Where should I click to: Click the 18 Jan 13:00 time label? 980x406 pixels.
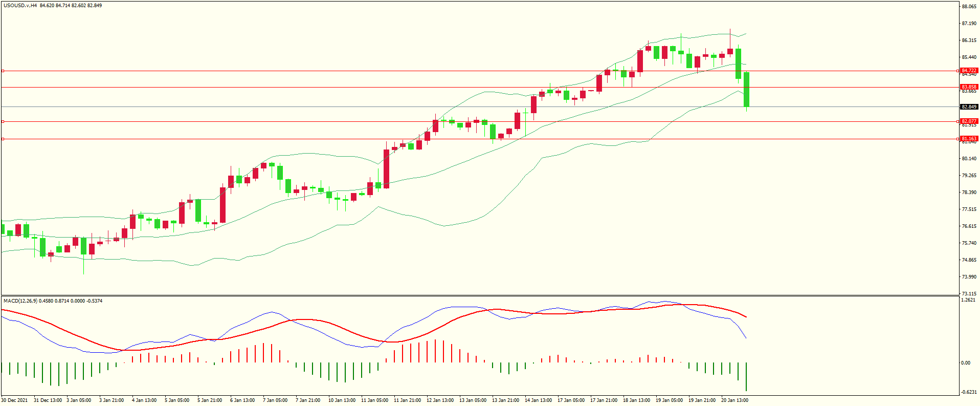pos(637,400)
